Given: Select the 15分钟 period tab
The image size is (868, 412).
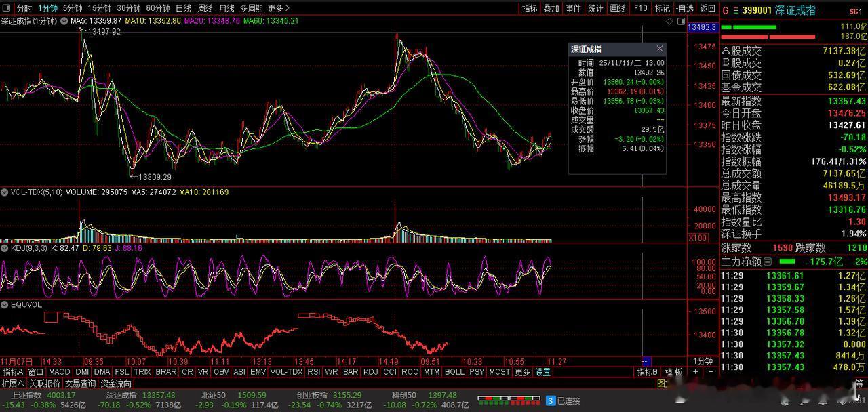Looking at the screenshot, I should click(x=100, y=8).
